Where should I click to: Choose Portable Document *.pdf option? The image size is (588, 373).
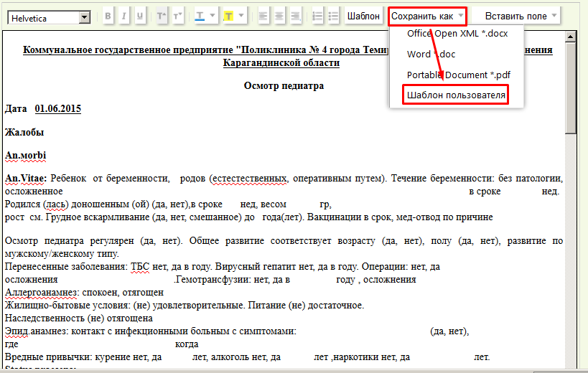click(x=458, y=75)
